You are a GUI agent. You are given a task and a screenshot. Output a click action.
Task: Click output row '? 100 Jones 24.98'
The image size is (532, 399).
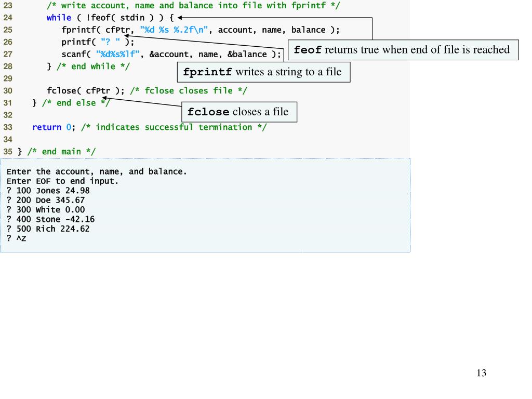pyautogui.click(x=48, y=191)
